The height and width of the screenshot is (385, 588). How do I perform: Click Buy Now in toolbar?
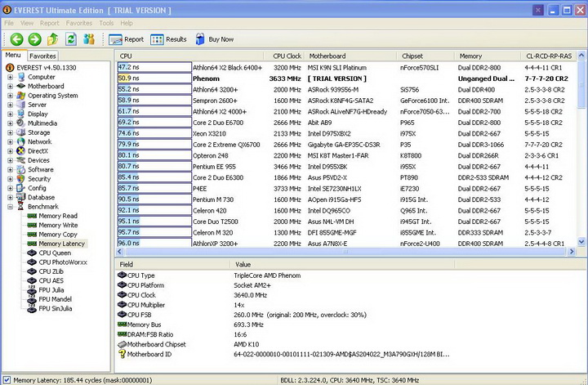point(215,39)
